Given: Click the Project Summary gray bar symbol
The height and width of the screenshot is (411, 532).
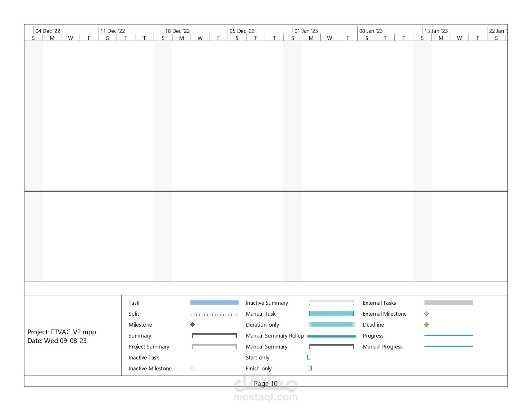Looking at the screenshot, I should 214,346.
